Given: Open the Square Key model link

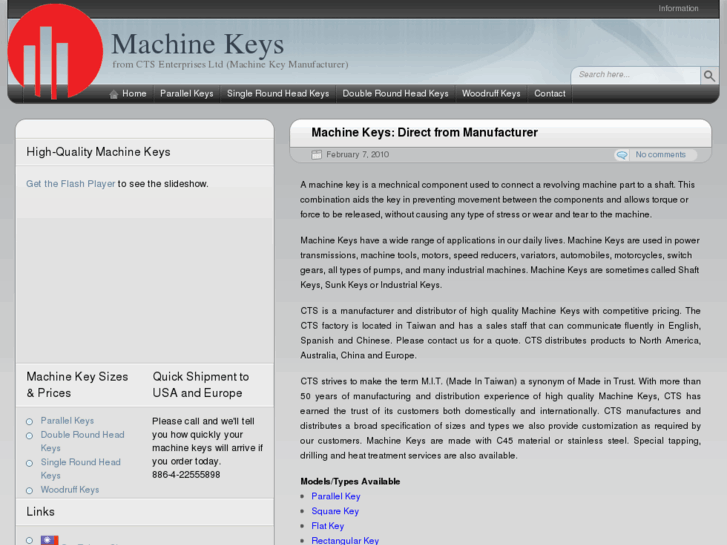Looking at the screenshot, I should point(335,511).
